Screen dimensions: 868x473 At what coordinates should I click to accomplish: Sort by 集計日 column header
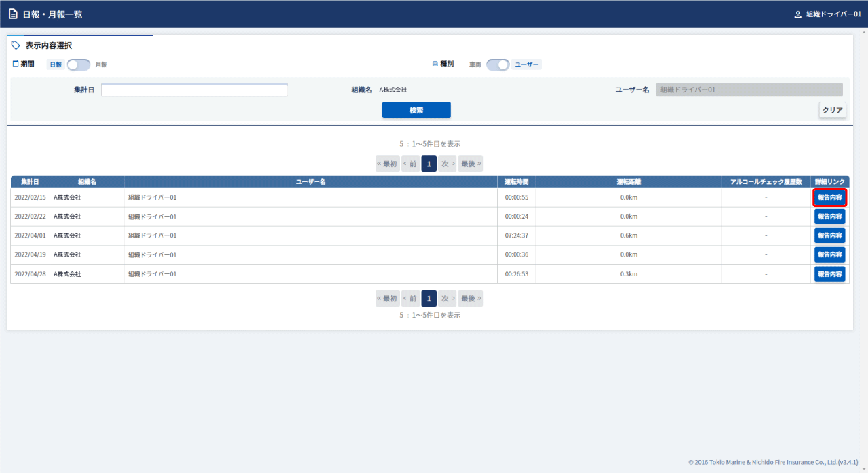(30, 182)
